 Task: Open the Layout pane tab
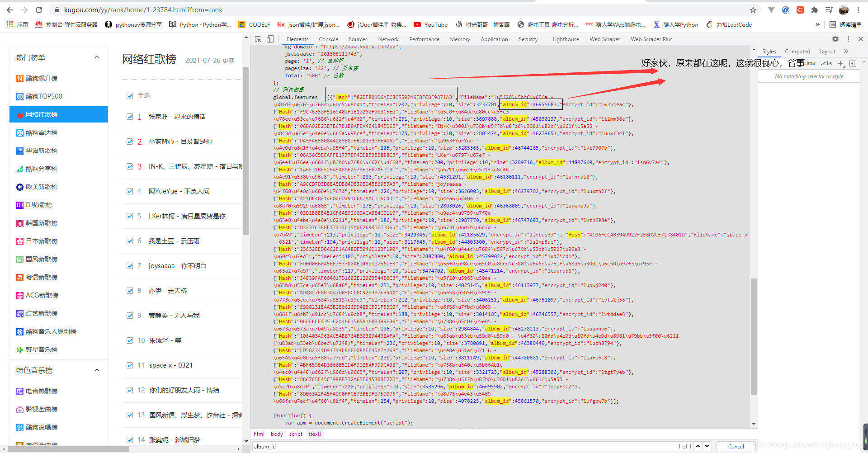pyautogui.click(x=827, y=52)
